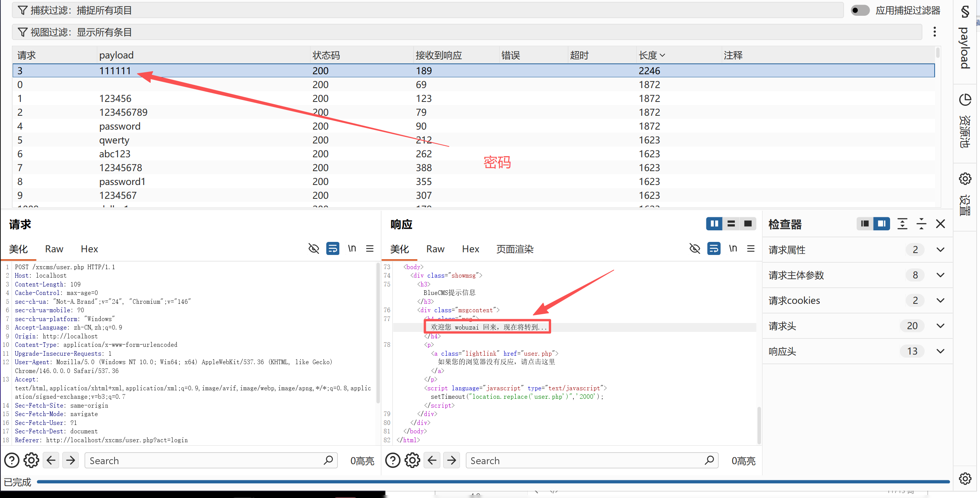The height and width of the screenshot is (498, 980).
Task: Go to previous match in request search
Action: (51, 460)
